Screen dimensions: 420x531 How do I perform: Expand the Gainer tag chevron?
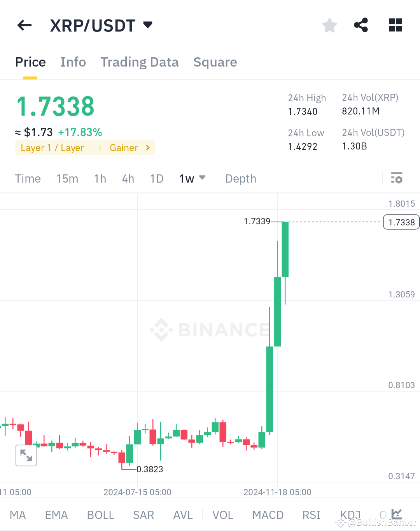point(147,148)
